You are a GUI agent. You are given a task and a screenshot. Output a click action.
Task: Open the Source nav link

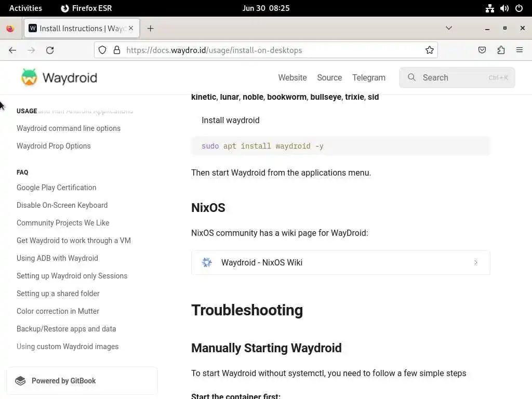pos(329,78)
